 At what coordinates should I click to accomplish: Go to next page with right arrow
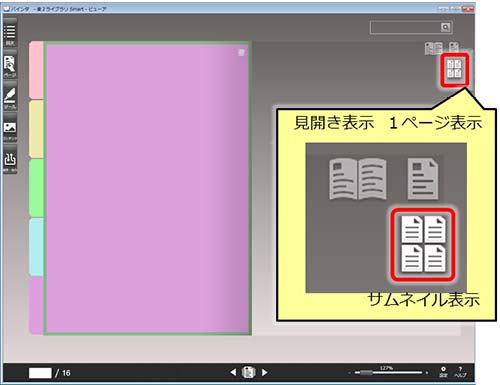tap(265, 372)
